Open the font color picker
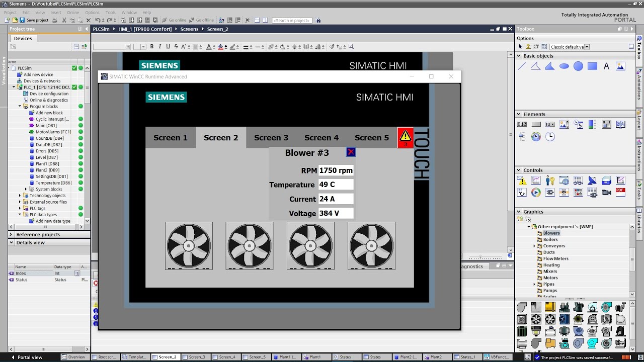 (x=210, y=47)
